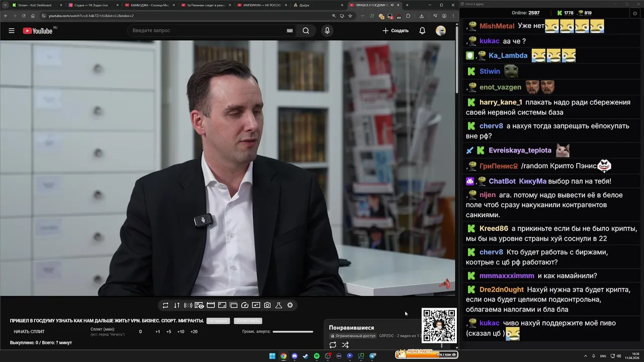Toggle the loop icon in player toolbar

click(x=166, y=305)
